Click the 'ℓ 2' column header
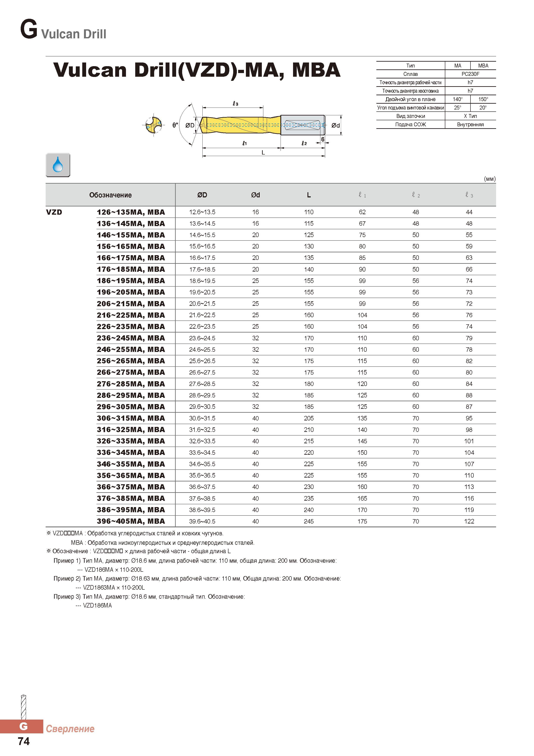The image size is (534, 756). click(416, 195)
